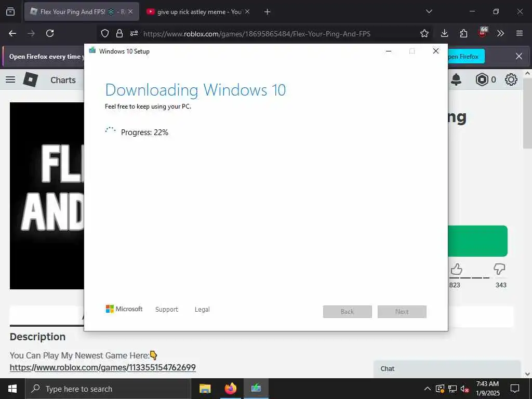Image resolution: width=532 pixels, height=399 pixels.
Task: Click the disabled Next button in Setup
Action: 402,312
